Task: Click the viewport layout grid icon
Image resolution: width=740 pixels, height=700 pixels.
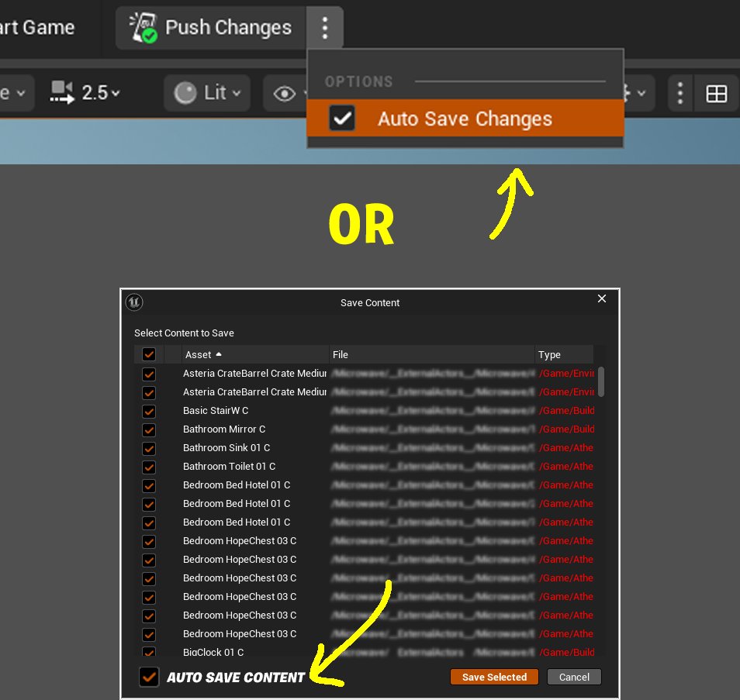Action: (x=717, y=93)
